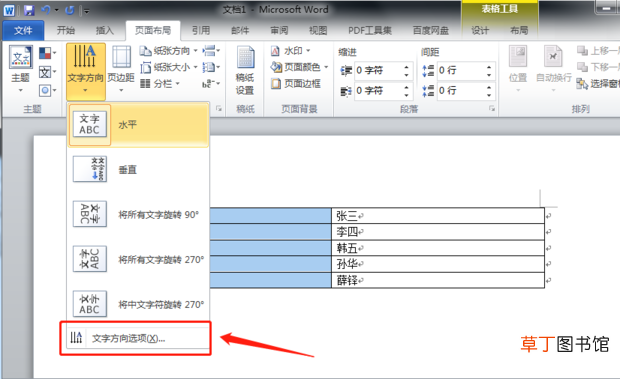Screen dimensions: 620x379
Task: Increase spacing before using stepper arrow
Action: coord(489,67)
